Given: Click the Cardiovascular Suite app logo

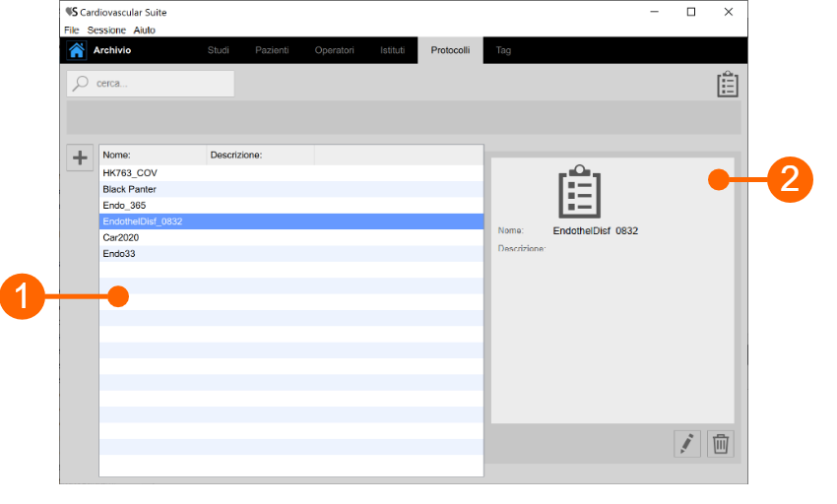Looking at the screenshot, I should tap(71, 12).
